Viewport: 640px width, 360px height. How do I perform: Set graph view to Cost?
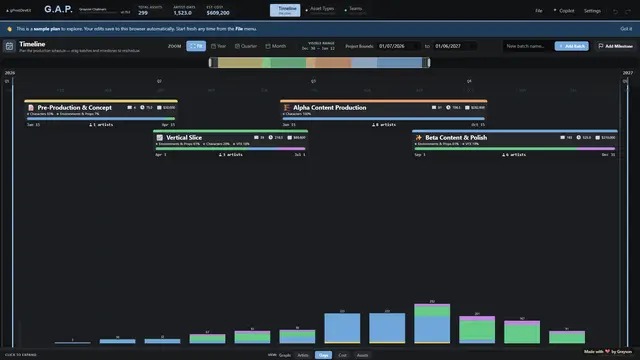[x=342, y=355]
